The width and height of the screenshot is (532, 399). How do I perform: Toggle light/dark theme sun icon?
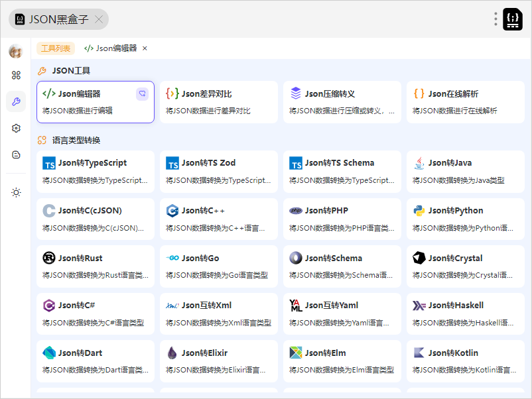click(16, 192)
